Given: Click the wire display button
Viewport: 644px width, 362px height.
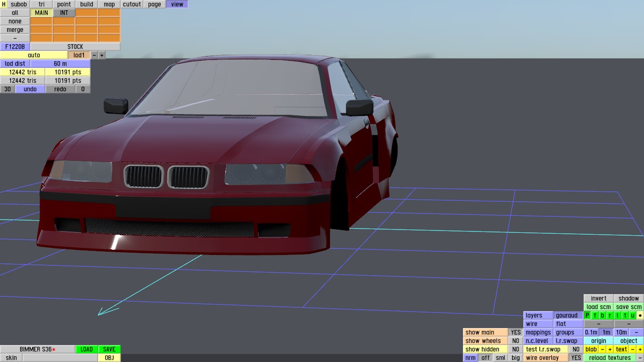Looking at the screenshot, I should click(x=538, y=324).
